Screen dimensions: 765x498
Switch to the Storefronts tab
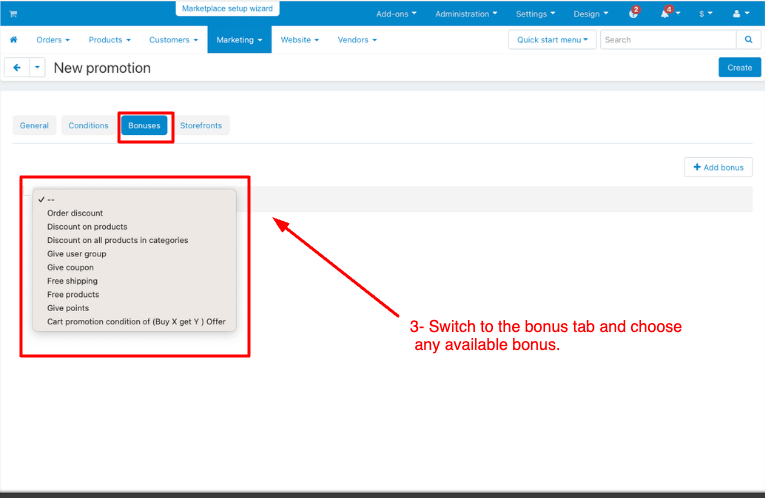201,125
